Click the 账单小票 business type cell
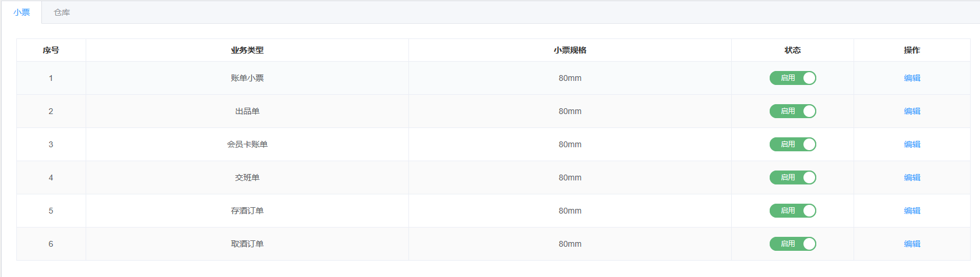Screen dimensions: 980x277 pos(247,78)
